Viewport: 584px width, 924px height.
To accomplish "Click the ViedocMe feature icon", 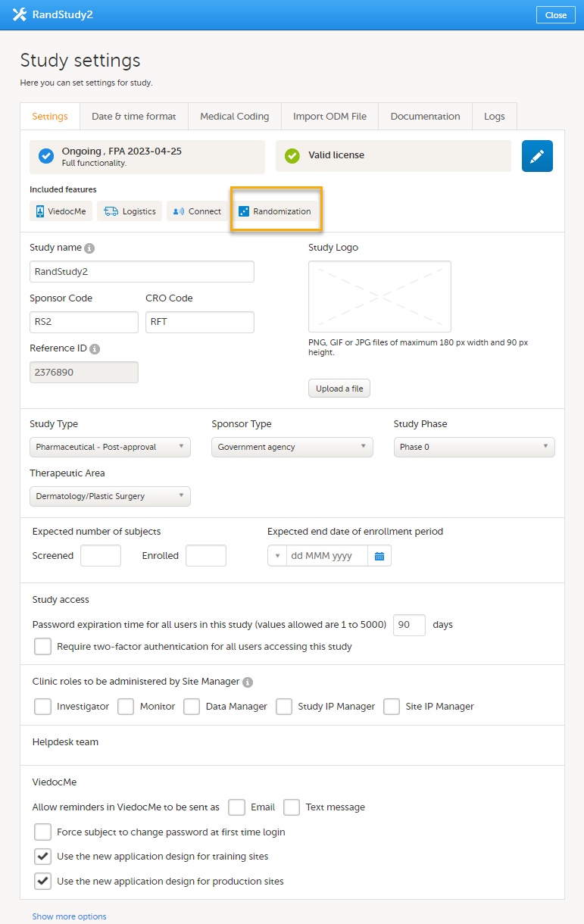I will coord(41,211).
